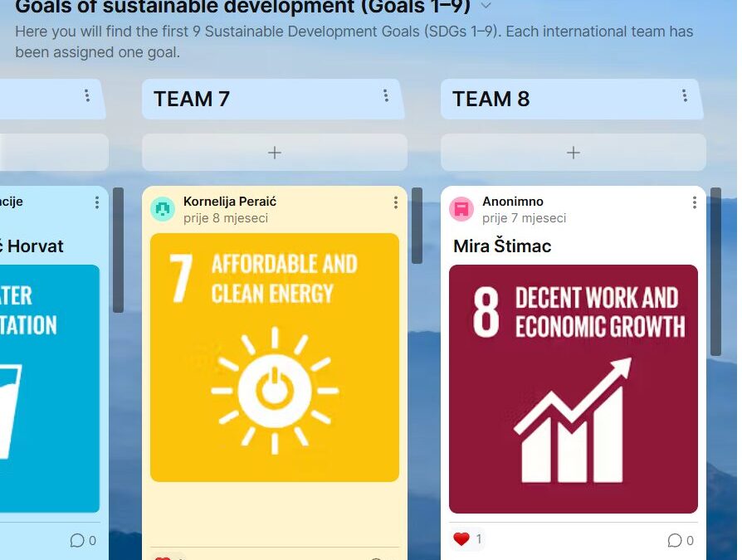Click the TEAM 8 column scrollbar
742x560 pixels.
coord(716,271)
